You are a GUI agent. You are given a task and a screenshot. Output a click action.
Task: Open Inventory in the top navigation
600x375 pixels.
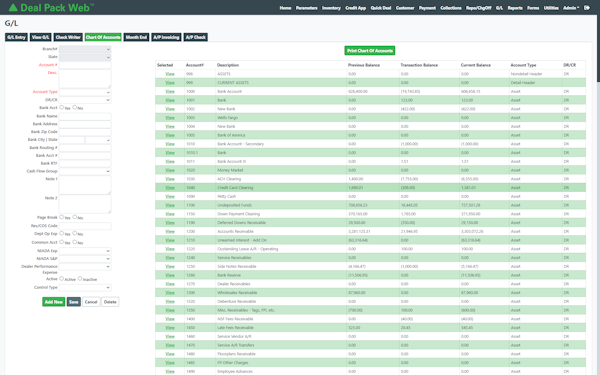[x=331, y=8]
